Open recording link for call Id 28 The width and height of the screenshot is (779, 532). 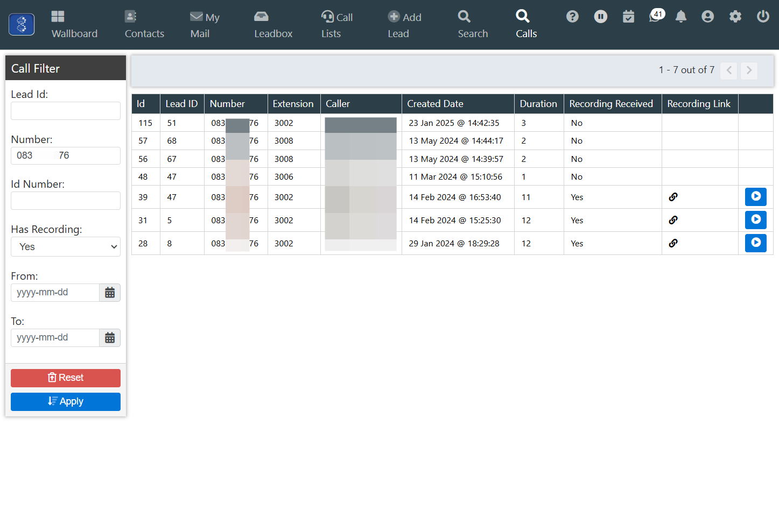click(x=673, y=243)
